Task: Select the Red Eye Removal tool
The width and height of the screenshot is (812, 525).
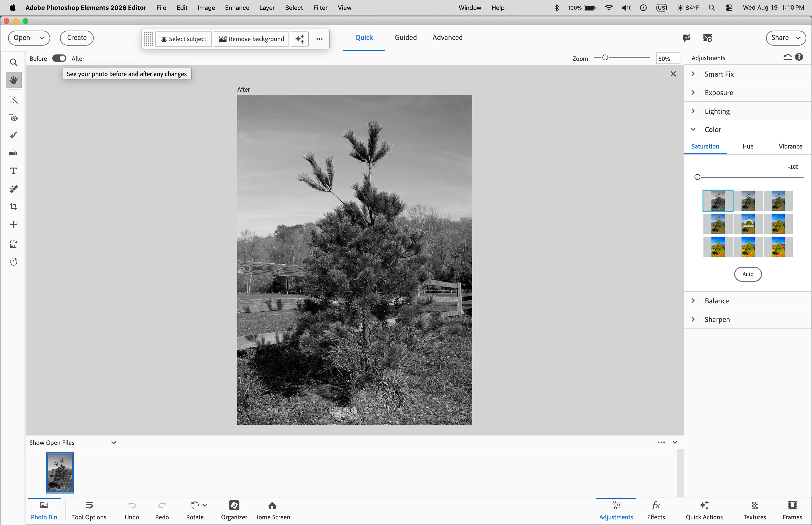Action: coord(14,118)
